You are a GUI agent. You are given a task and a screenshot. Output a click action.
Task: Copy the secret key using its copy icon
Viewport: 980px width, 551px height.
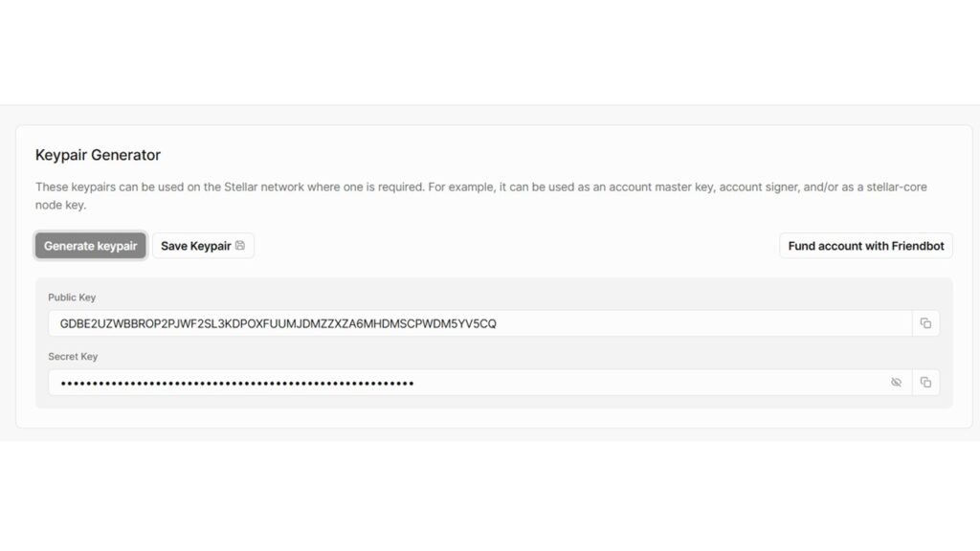tap(925, 383)
